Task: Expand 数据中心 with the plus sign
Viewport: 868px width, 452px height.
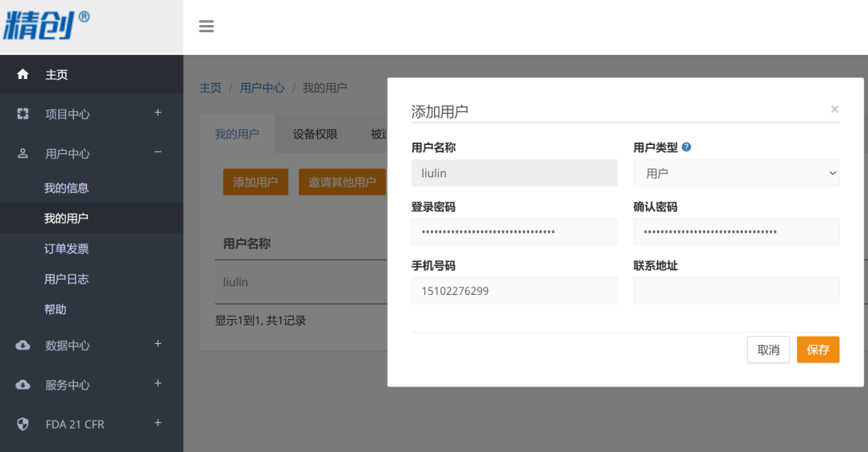Action: 158,344
